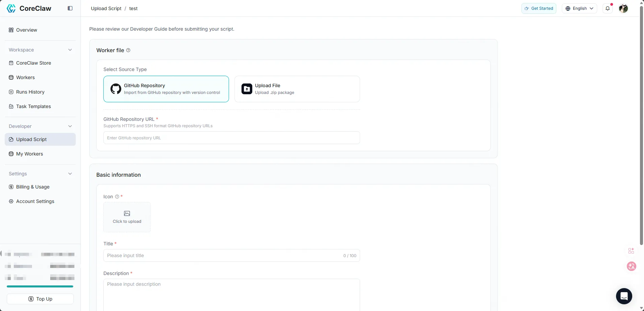Click the Developer Guide notice text
Viewport: 644px width, 311px height.
(162, 29)
